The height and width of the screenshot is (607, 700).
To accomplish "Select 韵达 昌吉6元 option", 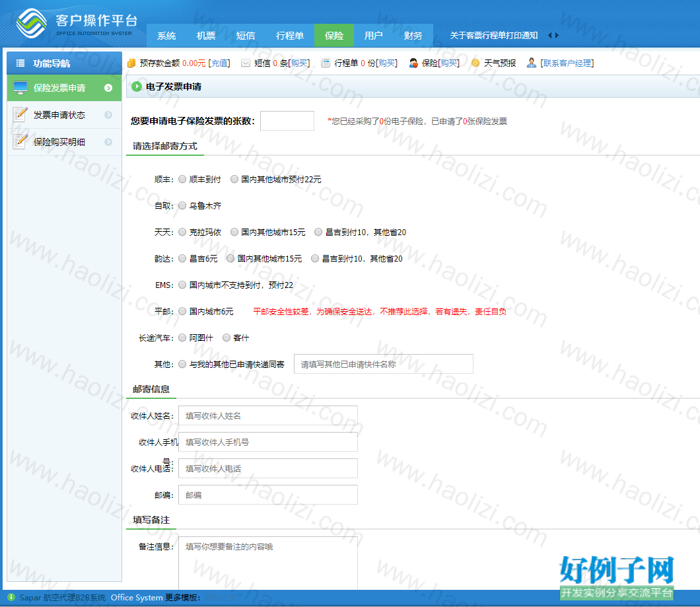I will click(x=182, y=258).
